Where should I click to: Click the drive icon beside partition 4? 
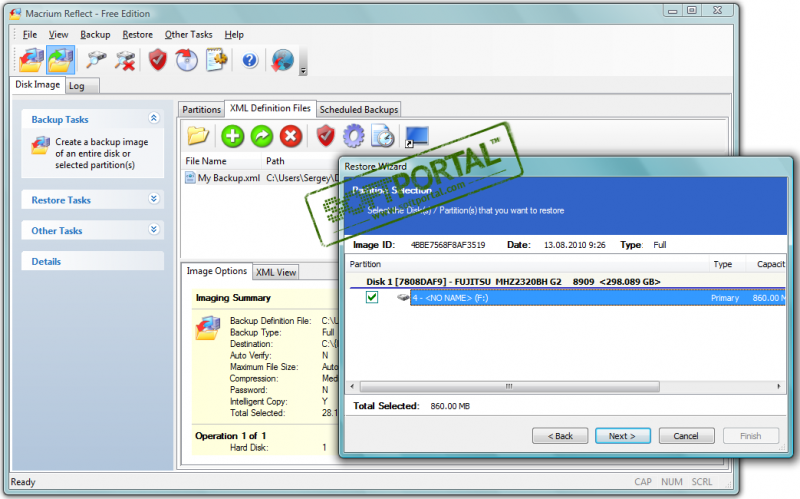[403, 297]
